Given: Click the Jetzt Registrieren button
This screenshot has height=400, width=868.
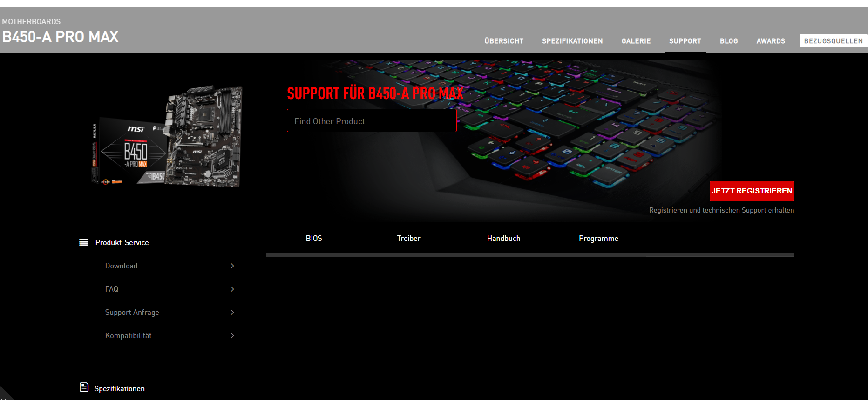Looking at the screenshot, I should [752, 191].
